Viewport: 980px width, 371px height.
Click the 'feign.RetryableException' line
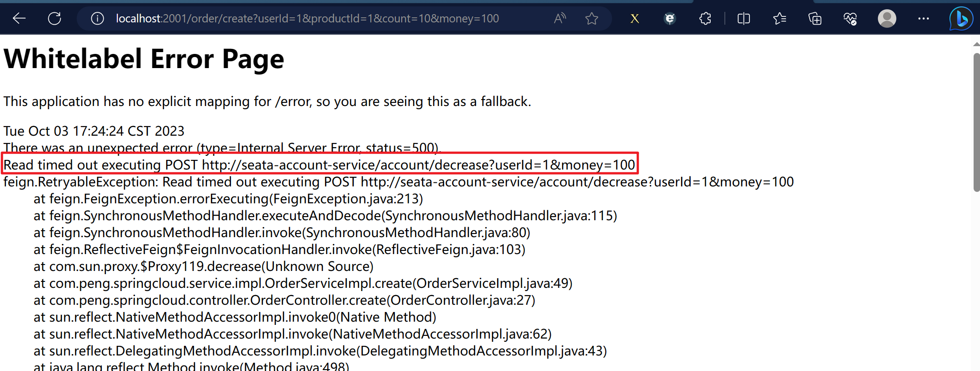tap(398, 182)
